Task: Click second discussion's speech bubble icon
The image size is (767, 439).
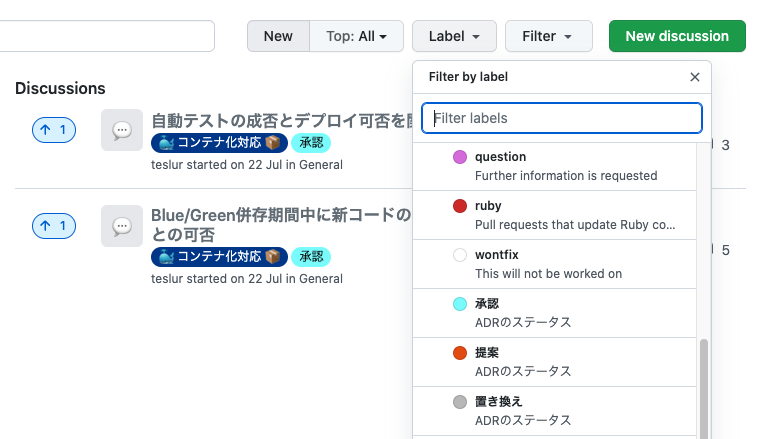Action: (x=122, y=226)
